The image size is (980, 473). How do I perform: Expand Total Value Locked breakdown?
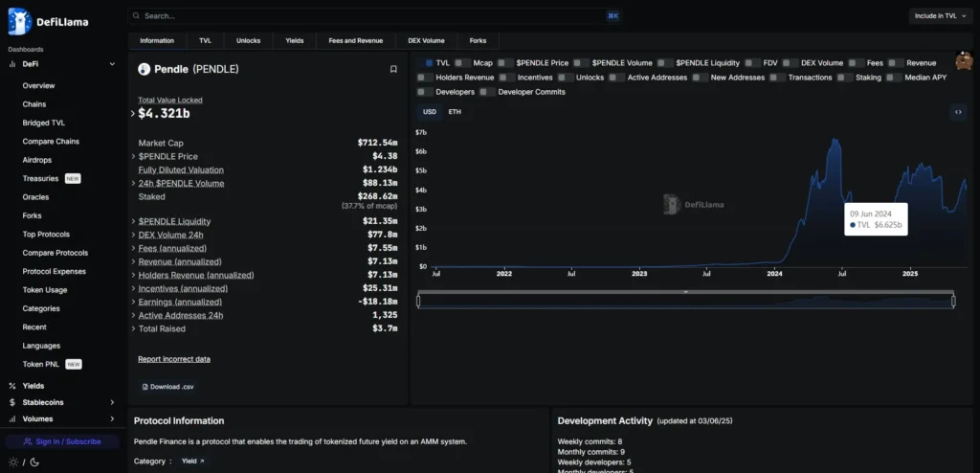132,113
